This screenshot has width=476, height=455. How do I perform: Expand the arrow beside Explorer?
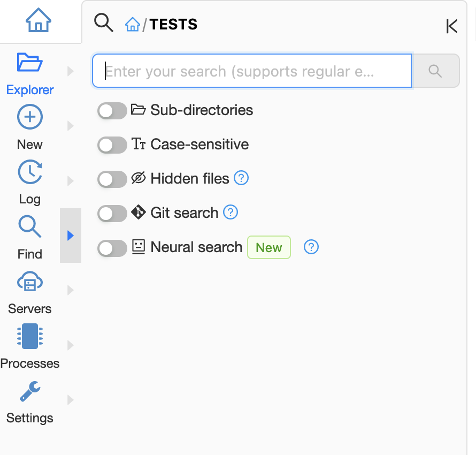click(x=71, y=71)
